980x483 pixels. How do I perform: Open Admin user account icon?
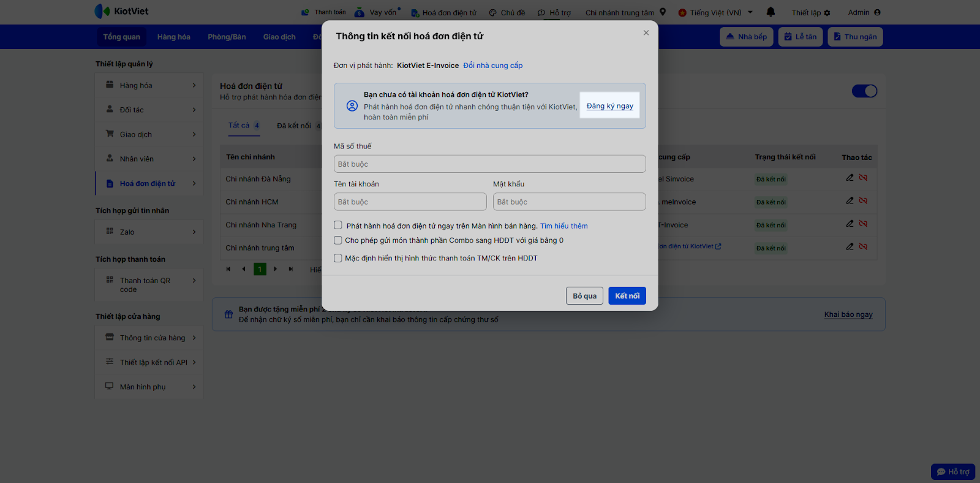point(877,12)
